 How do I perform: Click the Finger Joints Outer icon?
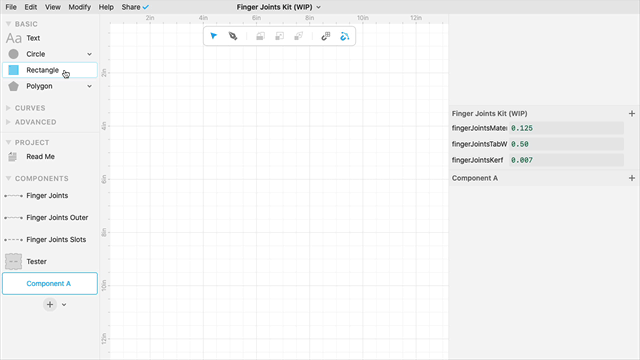coord(13,218)
